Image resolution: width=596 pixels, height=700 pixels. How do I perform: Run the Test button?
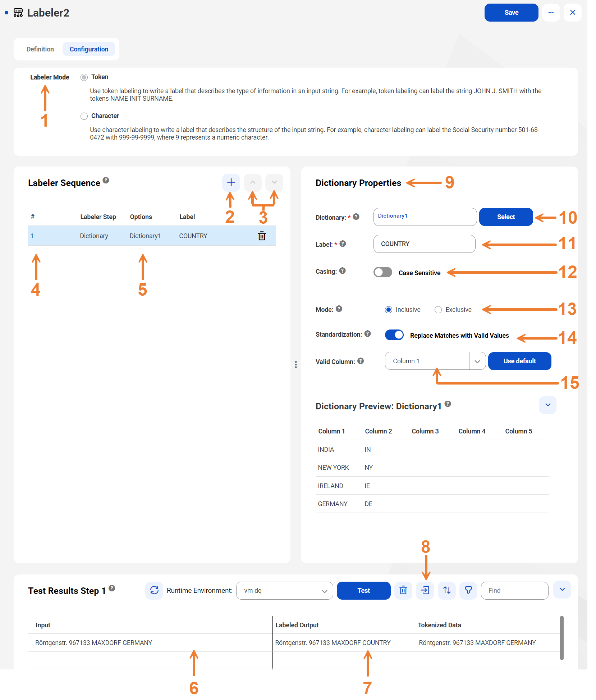[363, 591]
